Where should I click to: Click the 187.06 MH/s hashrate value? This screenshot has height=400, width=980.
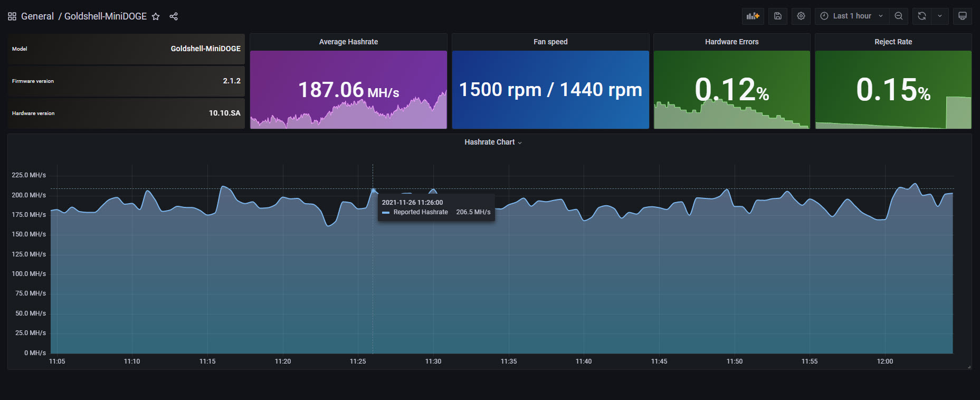(x=348, y=90)
